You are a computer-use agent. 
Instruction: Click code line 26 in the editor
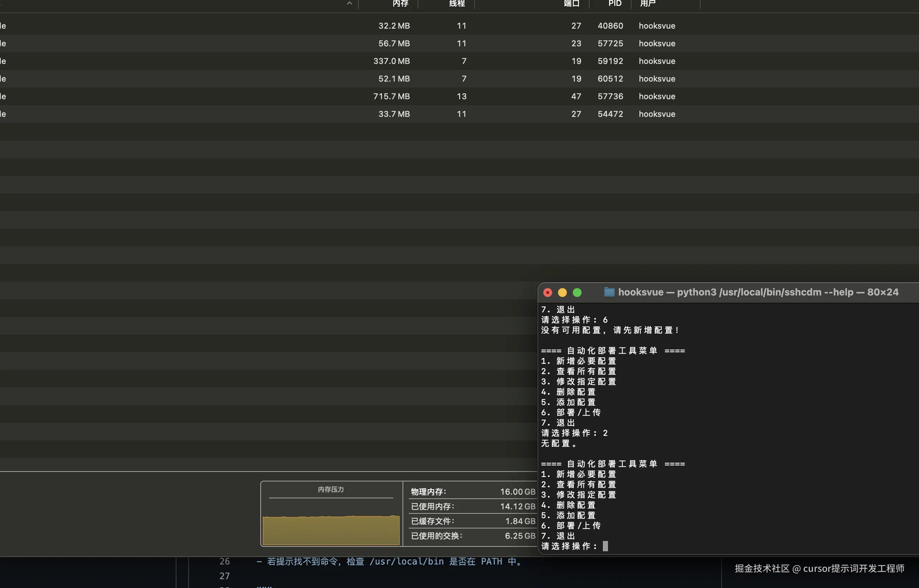(389, 561)
